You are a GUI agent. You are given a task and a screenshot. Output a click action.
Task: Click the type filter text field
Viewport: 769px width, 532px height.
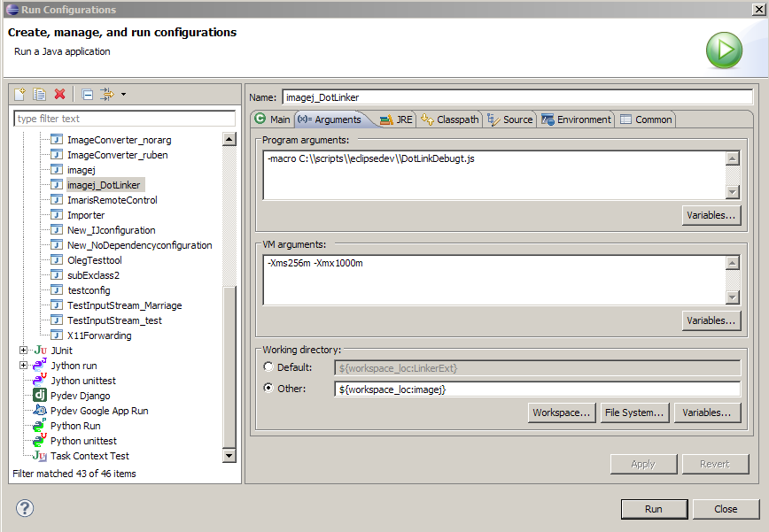point(124,119)
